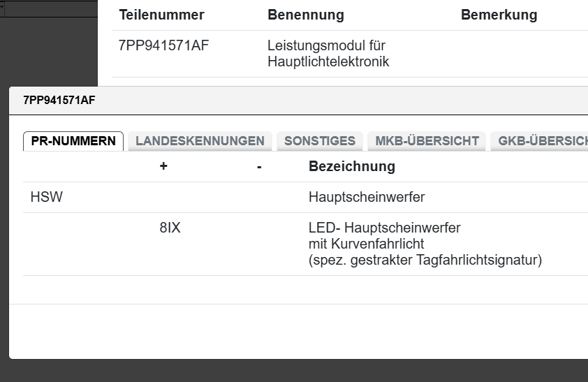Select the HSW row entry
This screenshot has width=588, height=382.
46,198
